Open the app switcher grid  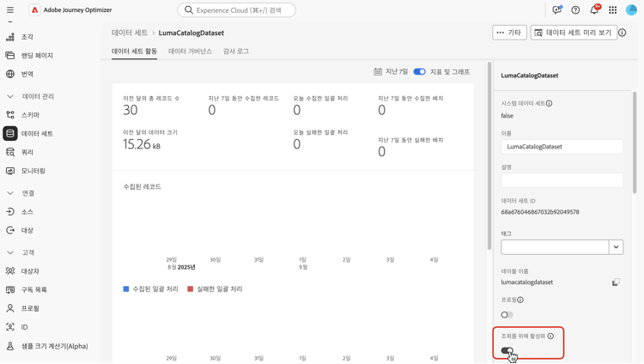pyautogui.click(x=612, y=9)
